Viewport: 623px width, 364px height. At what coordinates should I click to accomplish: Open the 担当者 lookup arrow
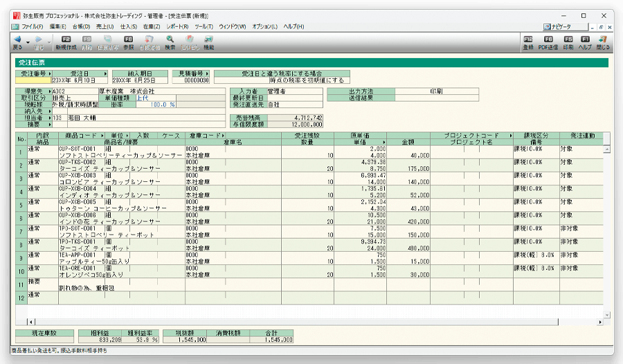(x=50, y=118)
